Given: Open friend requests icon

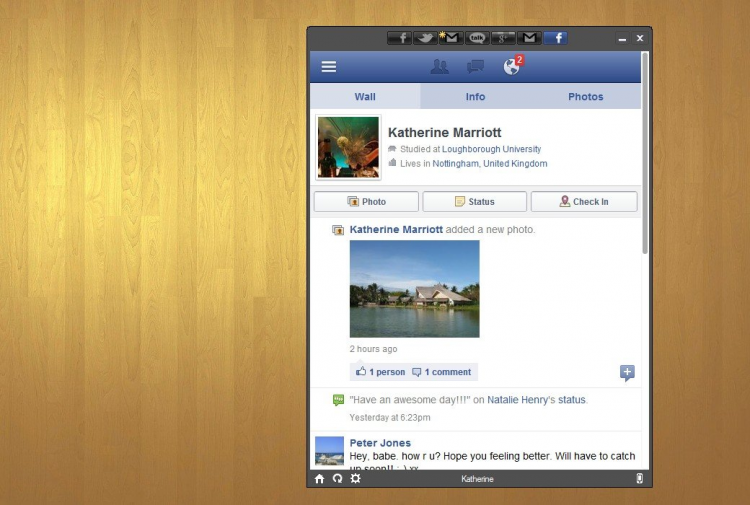Looking at the screenshot, I should 439,66.
